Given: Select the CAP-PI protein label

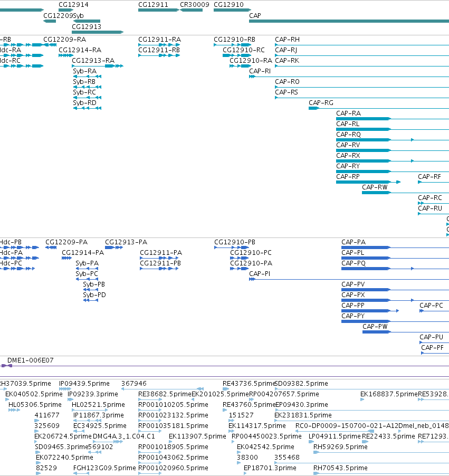Looking at the screenshot, I should tap(260, 274).
